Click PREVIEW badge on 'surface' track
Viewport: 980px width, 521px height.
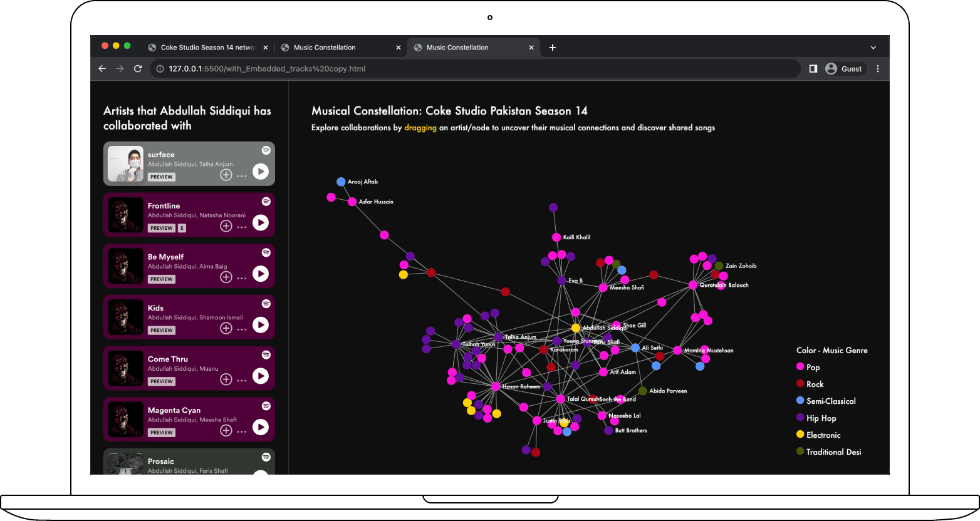coord(162,177)
